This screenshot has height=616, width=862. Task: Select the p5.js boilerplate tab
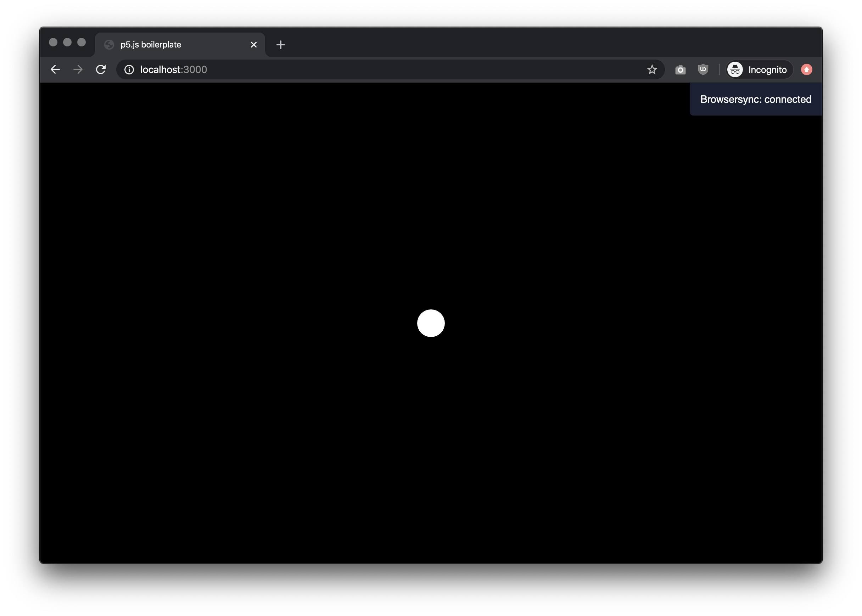point(180,45)
